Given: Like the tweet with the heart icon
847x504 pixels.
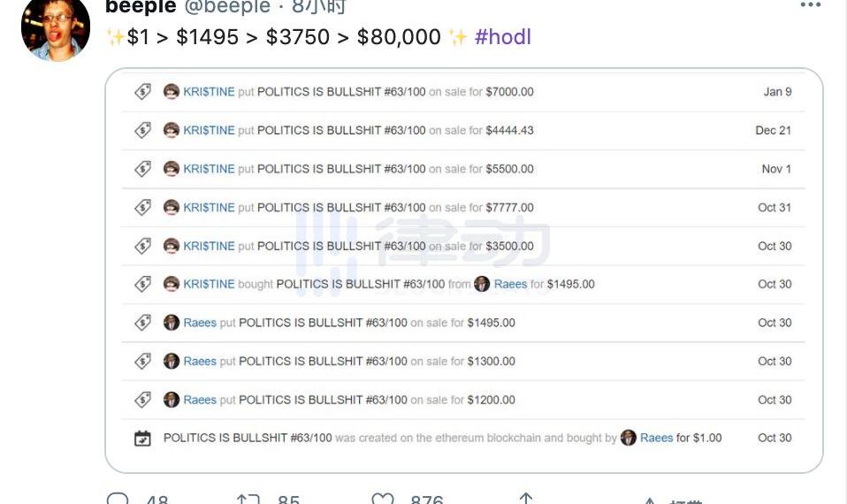Looking at the screenshot, I should point(383,499).
